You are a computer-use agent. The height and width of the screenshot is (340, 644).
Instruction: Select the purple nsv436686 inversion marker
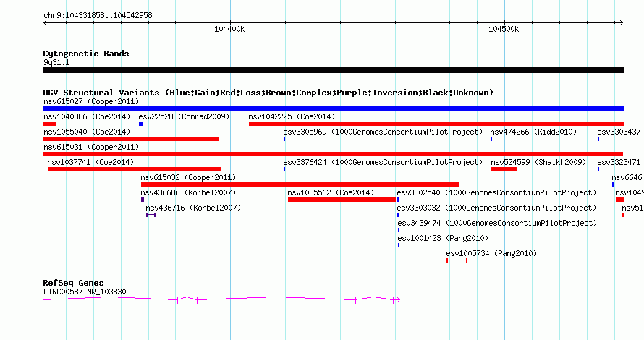[x=143, y=200]
